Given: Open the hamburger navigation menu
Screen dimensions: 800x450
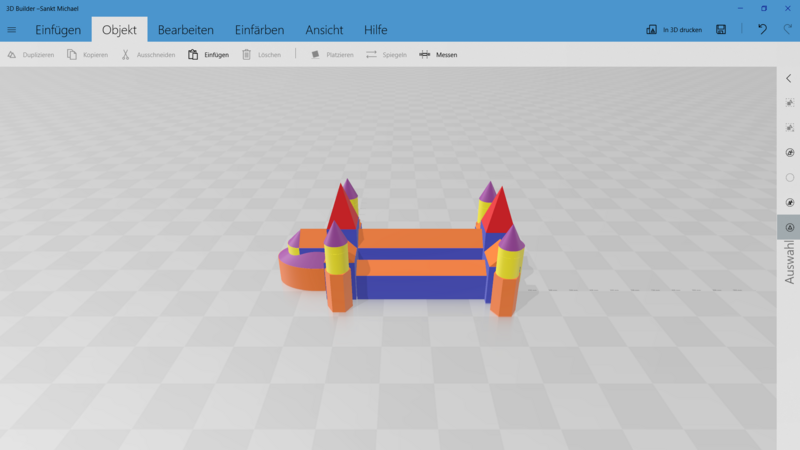Looking at the screenshot, I should point(12,30).
